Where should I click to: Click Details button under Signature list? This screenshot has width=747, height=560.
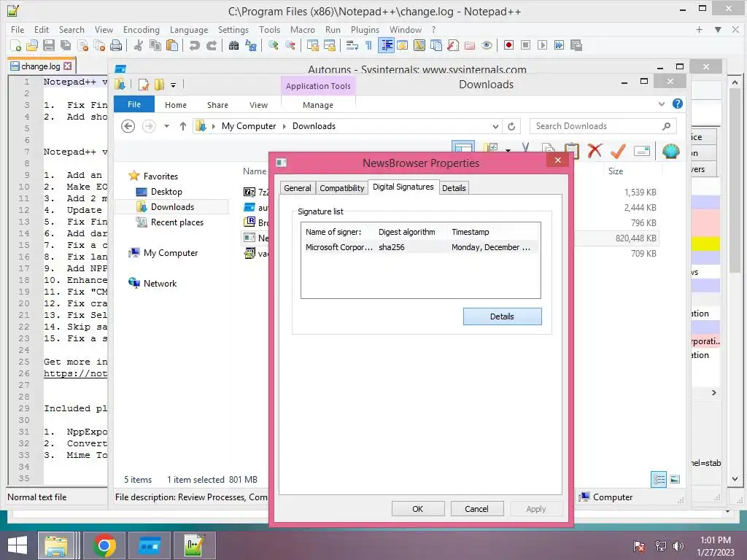click(502, 316)
